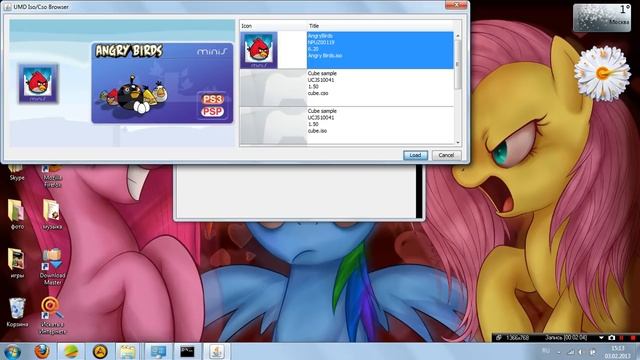Viewport: 640px width, 360px height.
Task: Click the Angry Birds icon in list
Action: [259, 50]
